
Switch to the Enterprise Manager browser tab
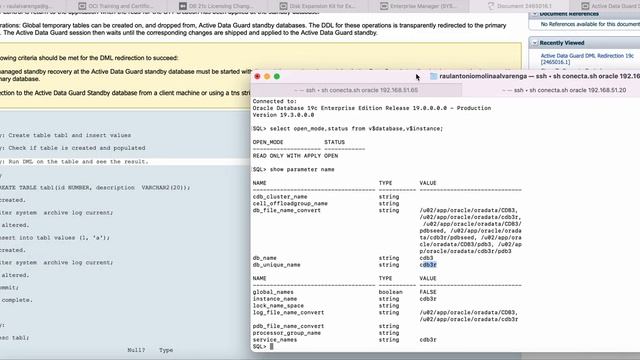tap(418, 6)
